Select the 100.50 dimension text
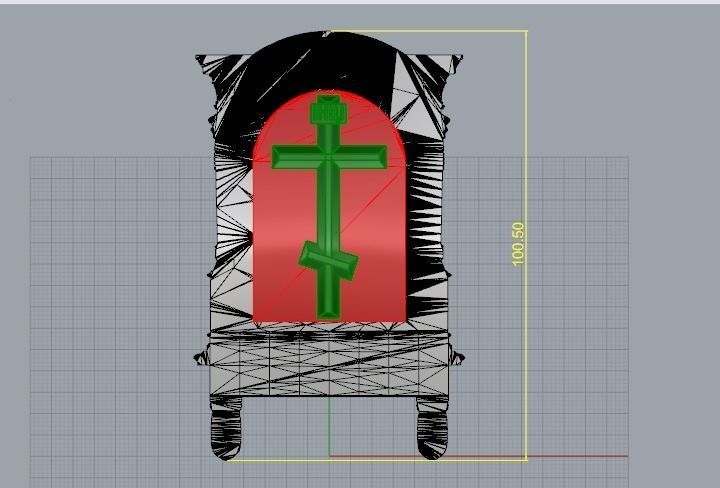The width and height of the screenshot is (720, 488). (x=518, y=244)
